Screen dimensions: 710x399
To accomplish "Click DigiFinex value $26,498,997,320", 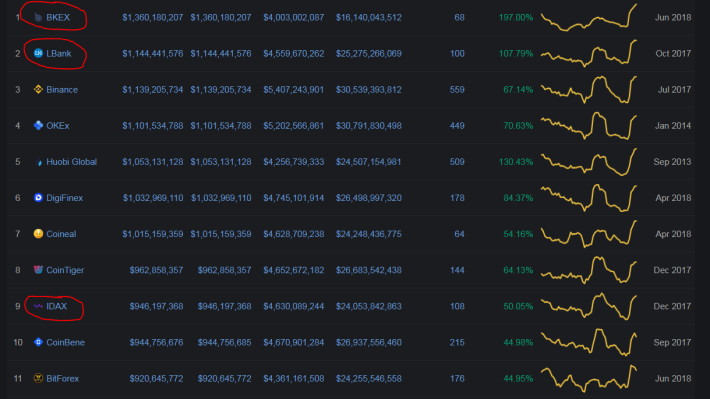I will [x=369, y=198].
